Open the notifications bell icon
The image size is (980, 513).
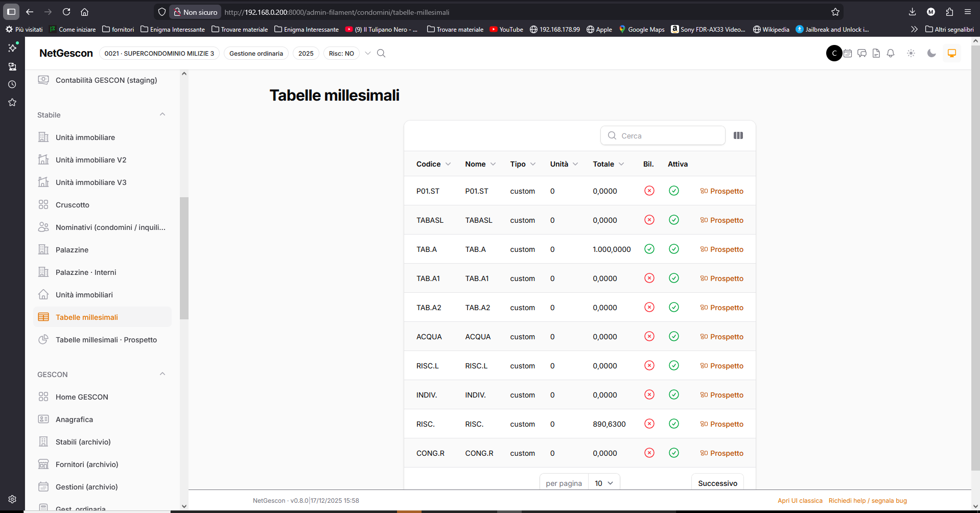[x=891, y=53]
